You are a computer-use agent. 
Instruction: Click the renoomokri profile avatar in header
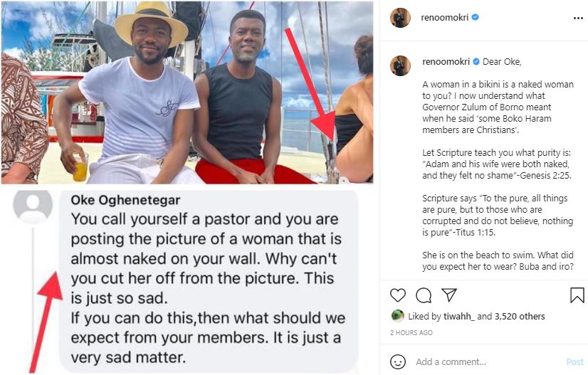[x=400, y=17]
